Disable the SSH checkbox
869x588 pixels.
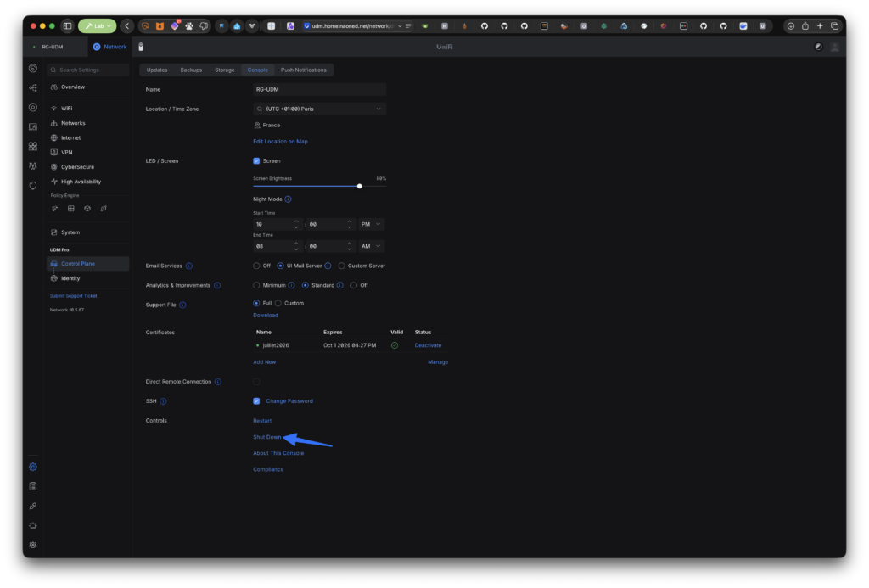(x=256, y=401)
